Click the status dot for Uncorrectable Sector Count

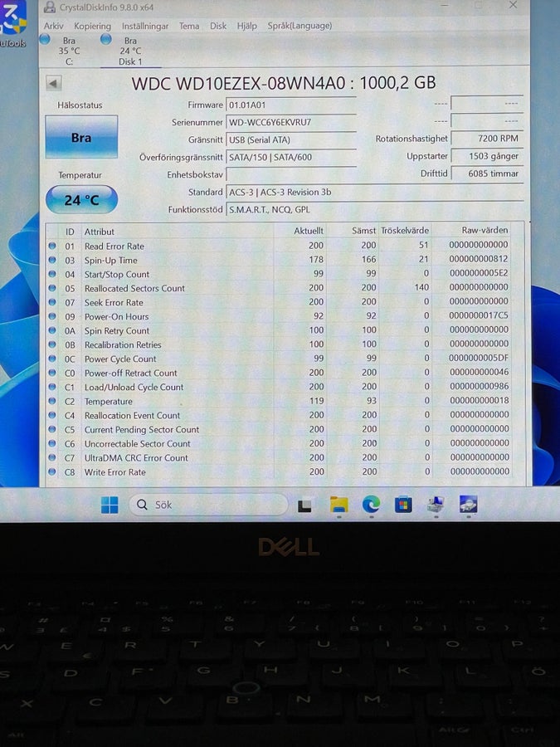click(x=52, y=443)
